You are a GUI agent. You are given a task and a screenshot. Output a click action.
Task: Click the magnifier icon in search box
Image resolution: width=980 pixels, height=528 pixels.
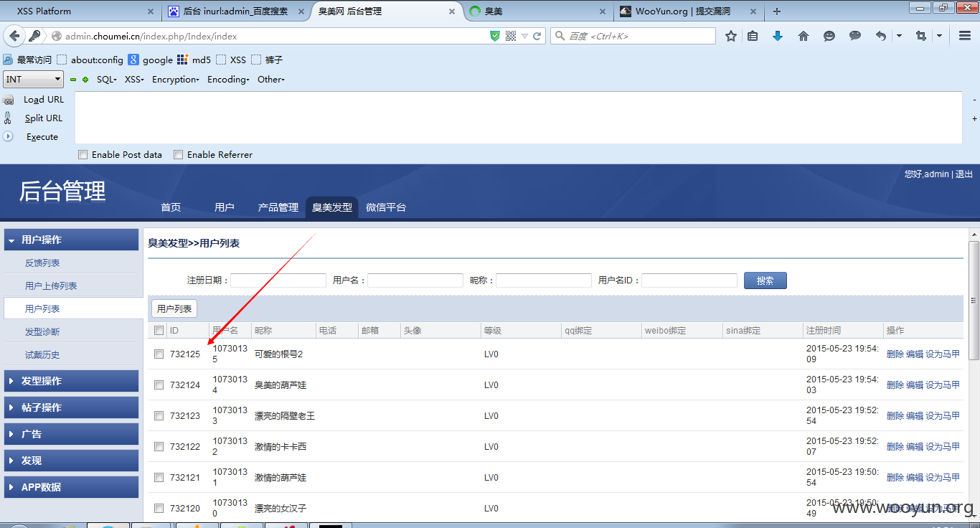560,36
